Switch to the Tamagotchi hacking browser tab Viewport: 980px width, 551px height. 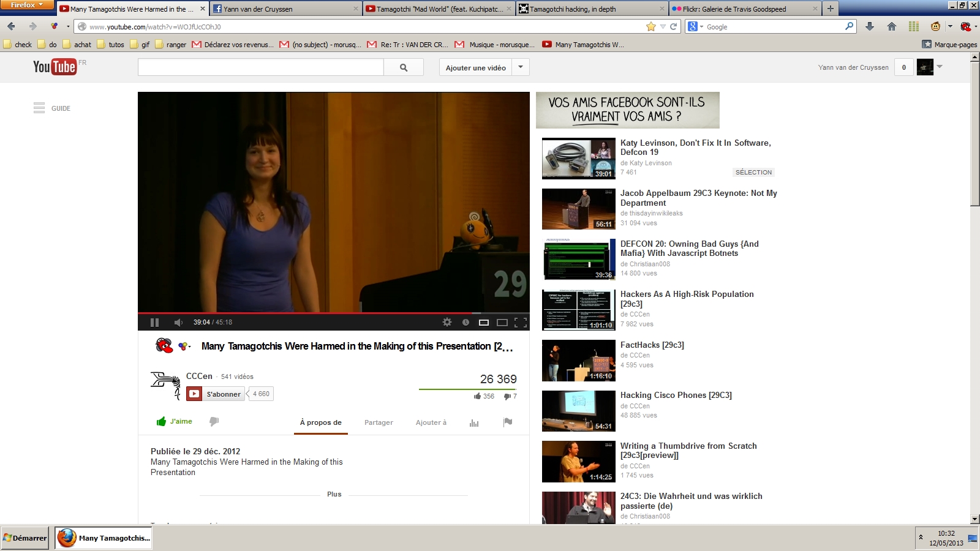click(x=592, y=9)
